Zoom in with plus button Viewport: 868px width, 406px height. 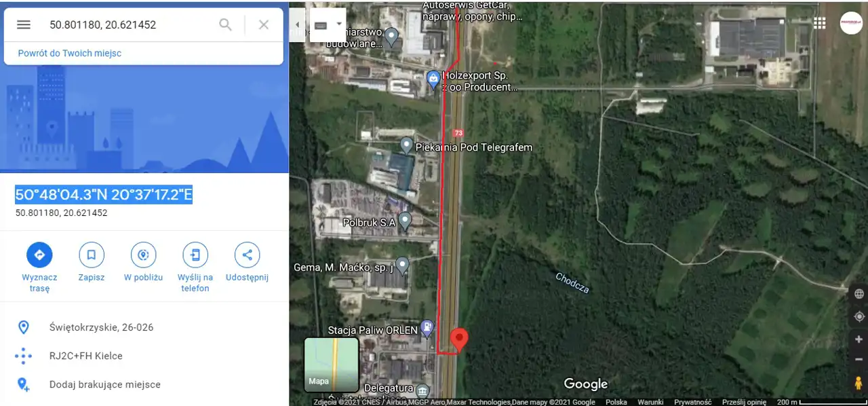pyautogui.click(x=859, y=339)
